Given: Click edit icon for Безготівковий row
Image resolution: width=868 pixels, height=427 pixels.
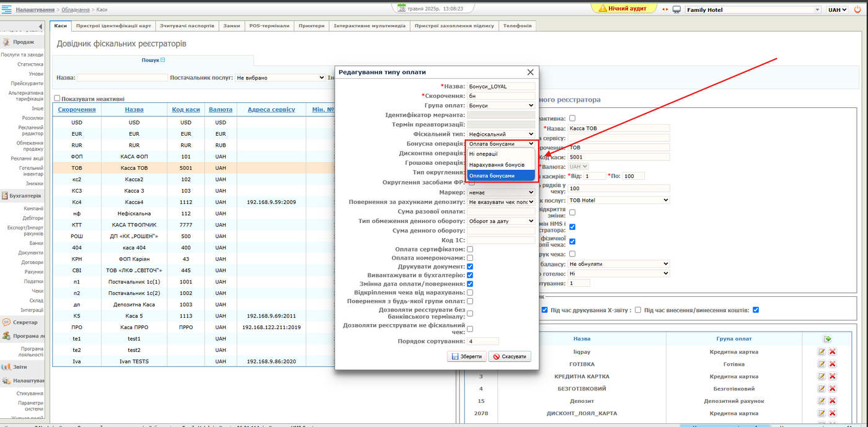Looking at the screenshot, I should click(821, 389).
